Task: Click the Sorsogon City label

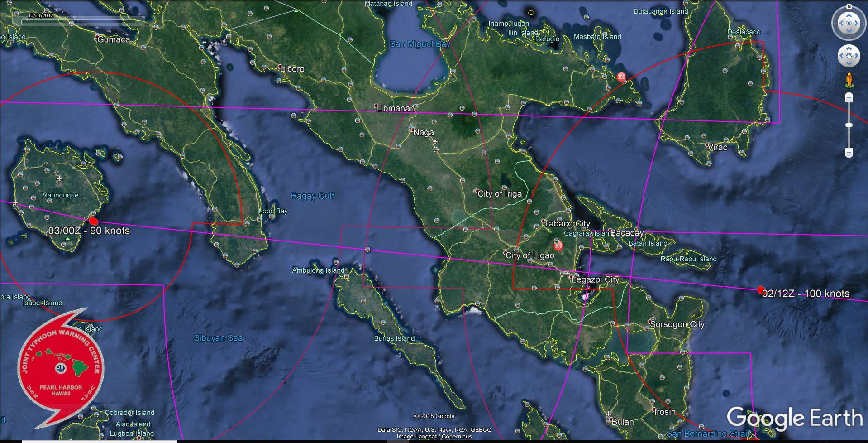Action: coord(677,324)
